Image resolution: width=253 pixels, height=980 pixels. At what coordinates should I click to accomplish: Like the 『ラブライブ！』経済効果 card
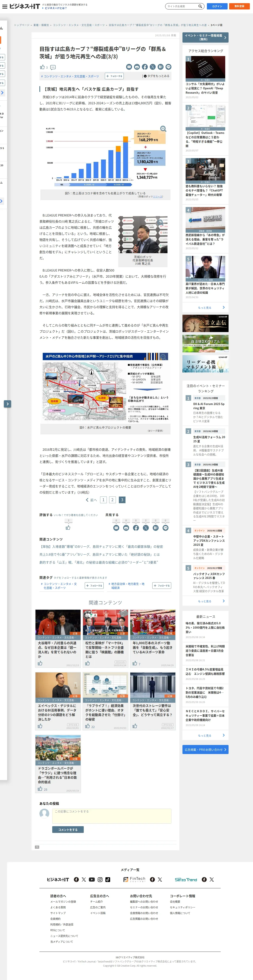[87, 726]
